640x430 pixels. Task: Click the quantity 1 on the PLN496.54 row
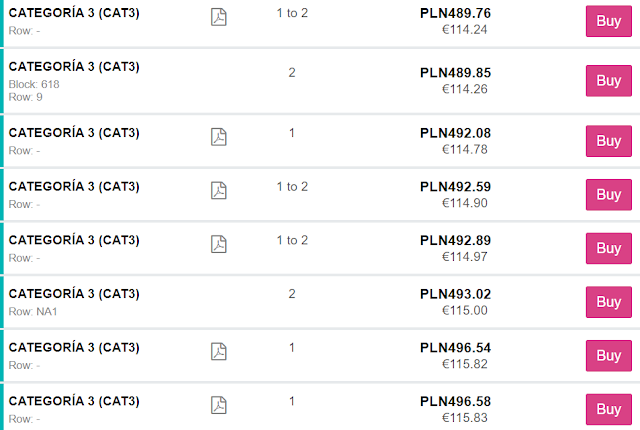292,347
